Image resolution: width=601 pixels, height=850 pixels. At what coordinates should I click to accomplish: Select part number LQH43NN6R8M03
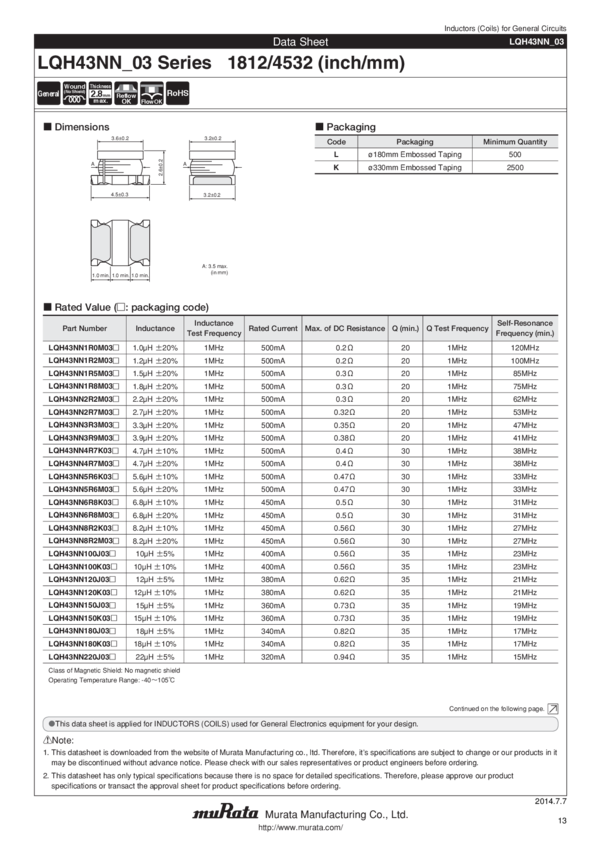[x=83, y=515]
